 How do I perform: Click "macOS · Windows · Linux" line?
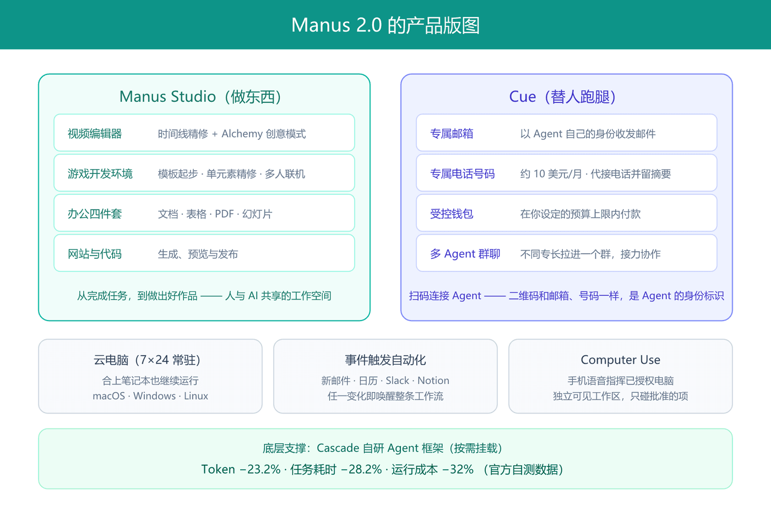[150, 396]
